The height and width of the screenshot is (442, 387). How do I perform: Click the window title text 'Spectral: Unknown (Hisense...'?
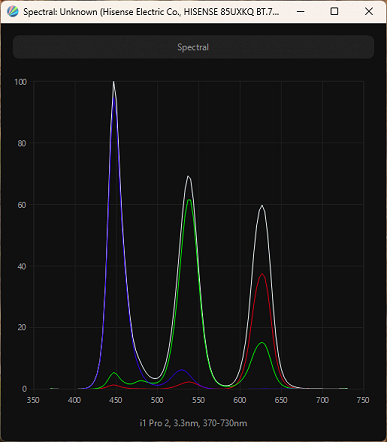pos(151,12)
